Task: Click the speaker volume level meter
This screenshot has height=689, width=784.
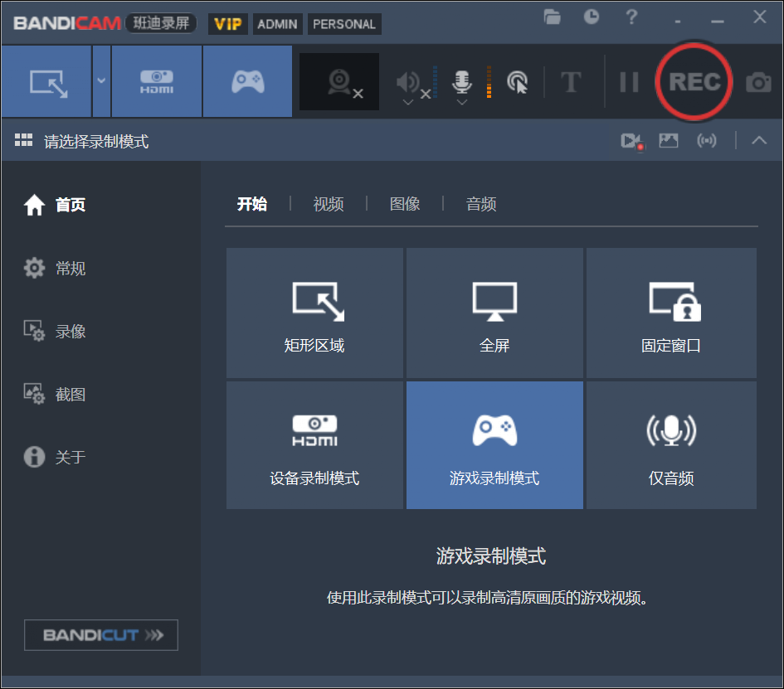Action: [x=435, y=81]
